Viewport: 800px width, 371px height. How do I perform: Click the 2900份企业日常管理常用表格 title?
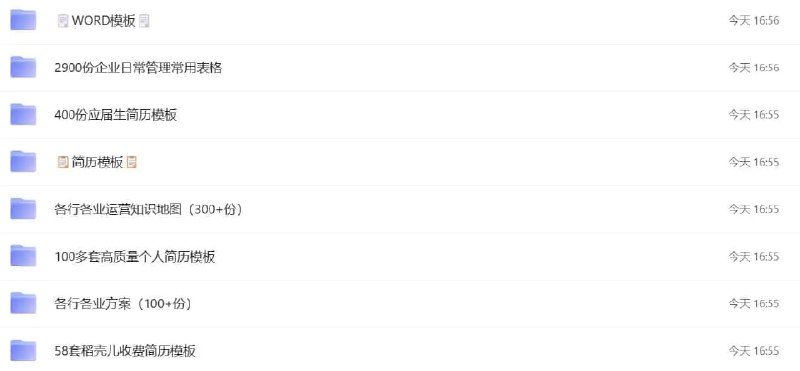[x=138, y=67]
